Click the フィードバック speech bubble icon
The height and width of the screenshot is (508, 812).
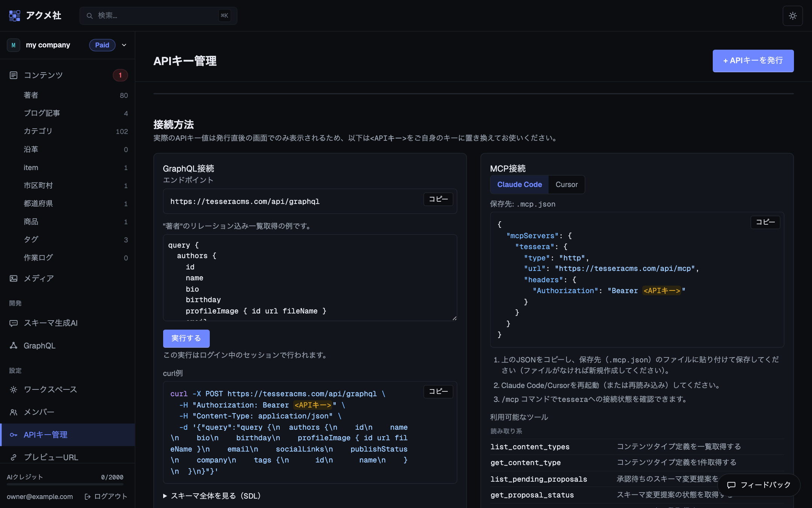[x=731, y=485]
